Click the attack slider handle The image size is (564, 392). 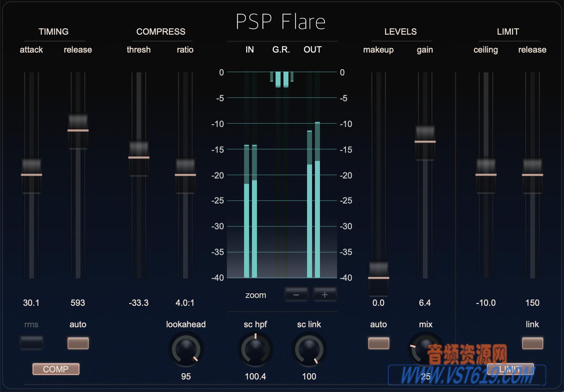click(x=31, y=175)
